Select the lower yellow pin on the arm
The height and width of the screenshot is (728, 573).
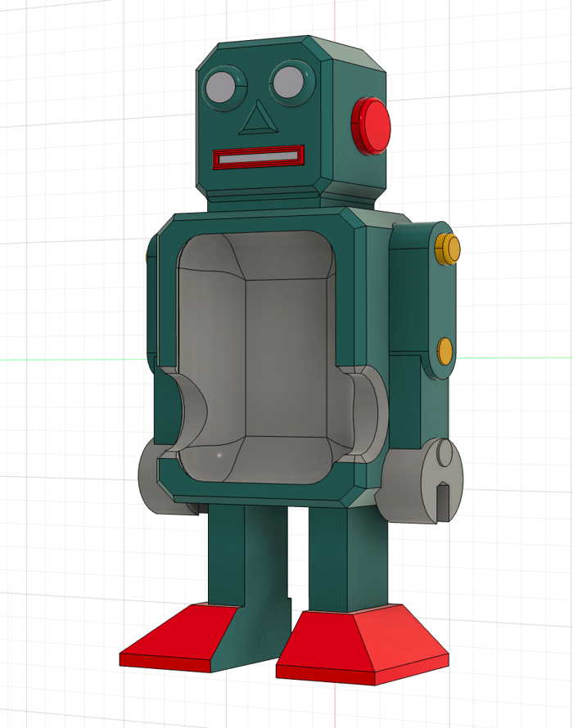(444, 351)
